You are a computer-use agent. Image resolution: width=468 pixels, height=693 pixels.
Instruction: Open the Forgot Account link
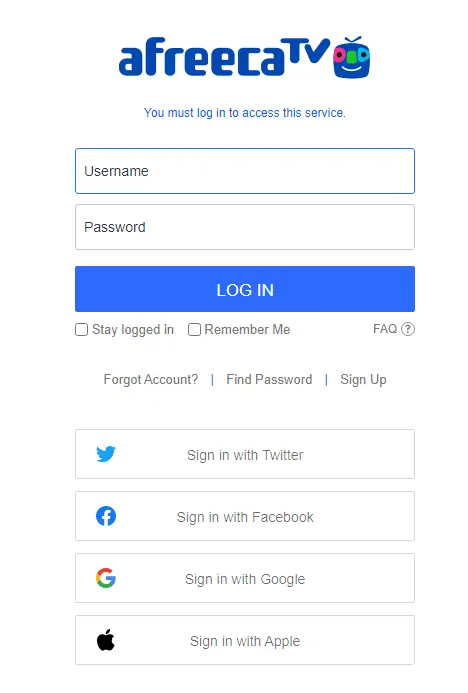pyautogui.click(x=151, y=380)
